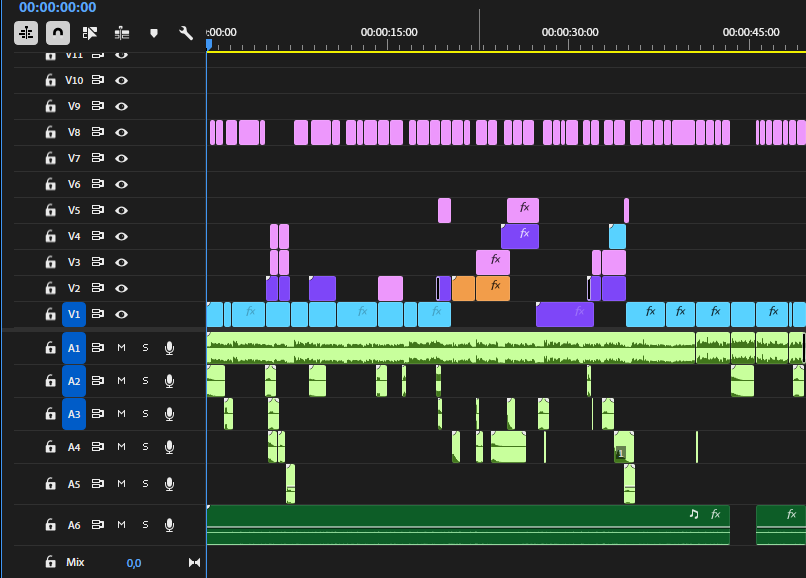Toggle V1 track targeting
Image resolution: width=806 pixels, height=578 pixels.
(x=74, y=314)
